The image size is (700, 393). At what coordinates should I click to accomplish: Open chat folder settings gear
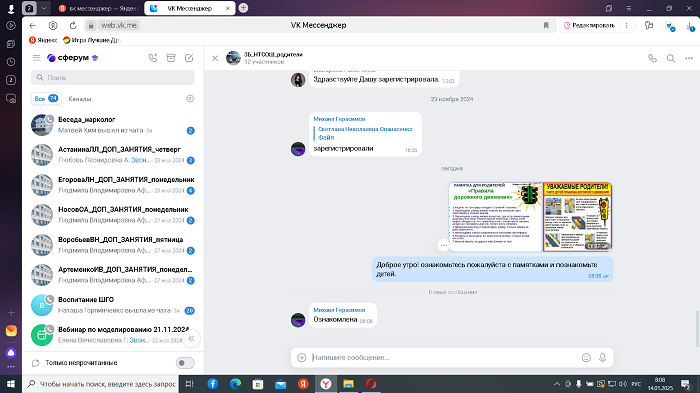pyautogui.click(x=190, y=98)
